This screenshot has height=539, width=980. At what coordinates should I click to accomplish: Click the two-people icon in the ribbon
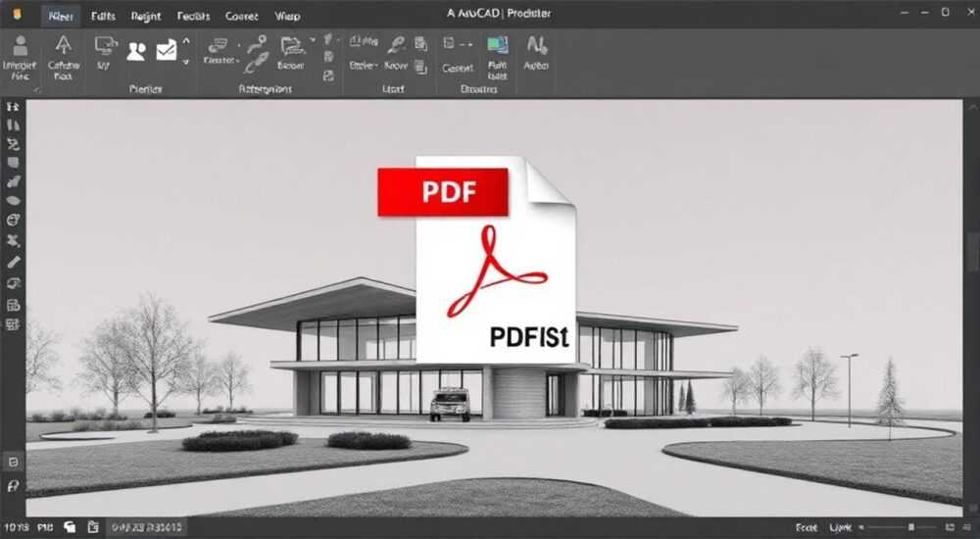click(135, 51)
